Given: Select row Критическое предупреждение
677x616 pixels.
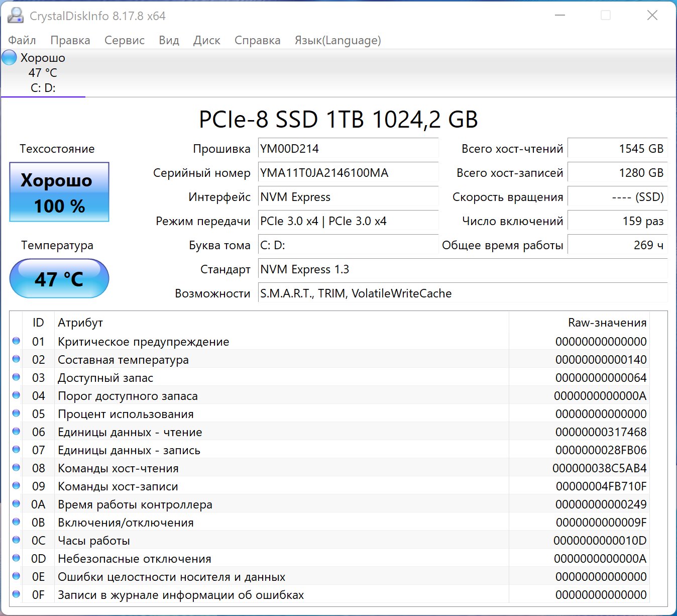Looking at the screenshot, I should click(x=329, y=342).
